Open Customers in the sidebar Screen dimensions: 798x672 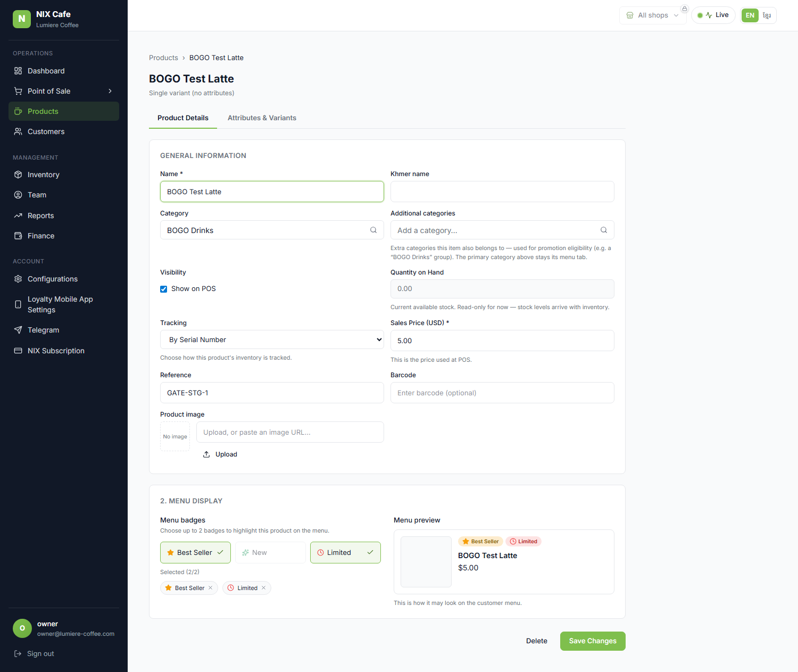(x=64, y=131)
